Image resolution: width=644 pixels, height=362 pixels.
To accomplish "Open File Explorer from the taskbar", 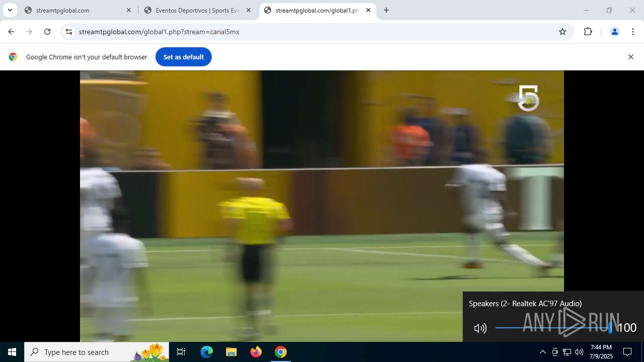I will [x=231, y=352].
